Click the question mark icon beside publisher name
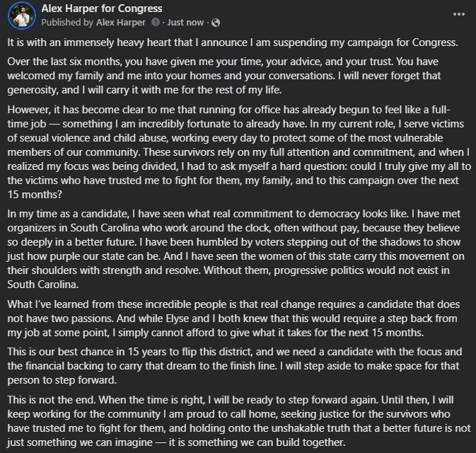The height and width of the screenshot is (453, 476). point(156,22)
